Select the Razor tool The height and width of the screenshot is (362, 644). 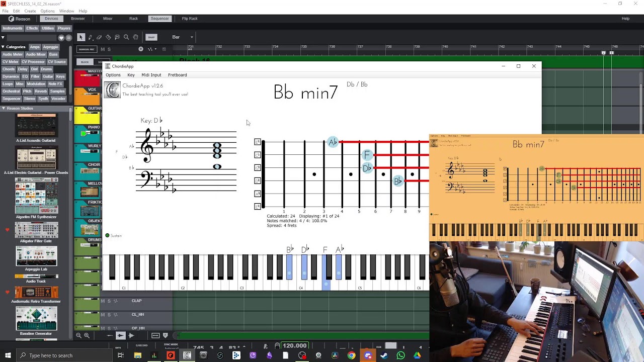point(108,37)
